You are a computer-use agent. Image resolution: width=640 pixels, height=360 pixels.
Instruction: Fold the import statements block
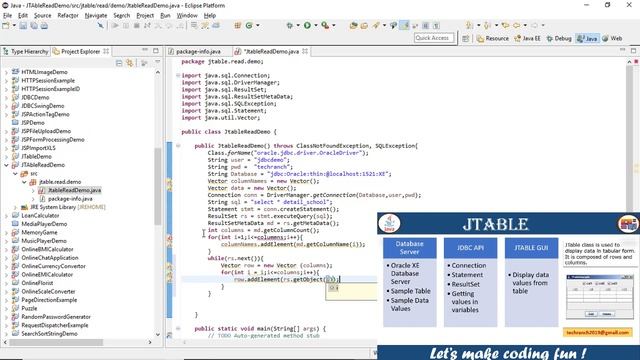tap(178, 76)
